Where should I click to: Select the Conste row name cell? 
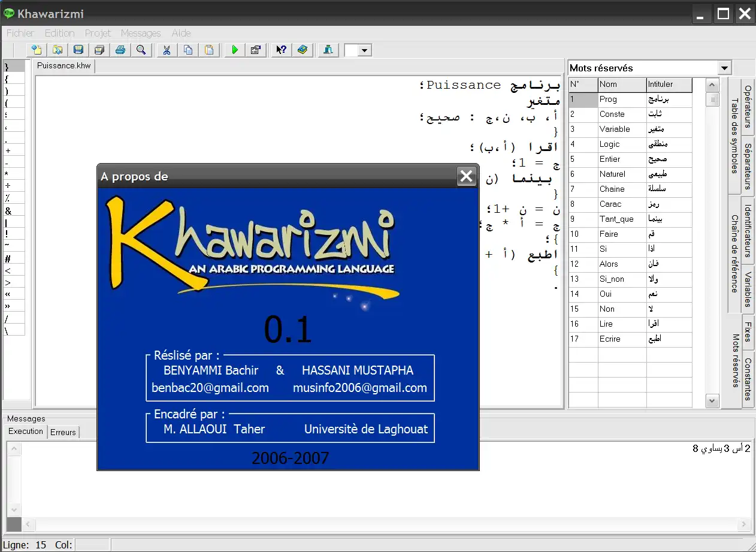[622, 114]
